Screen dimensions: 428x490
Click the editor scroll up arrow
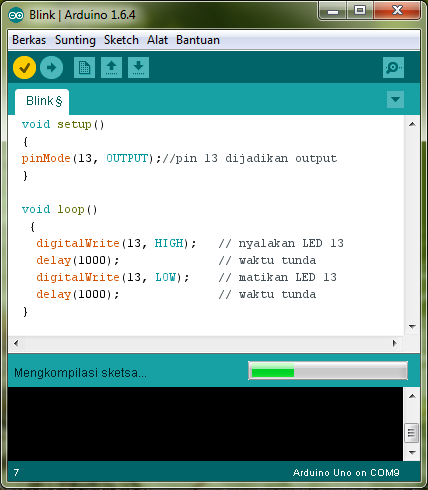(412, 124)
